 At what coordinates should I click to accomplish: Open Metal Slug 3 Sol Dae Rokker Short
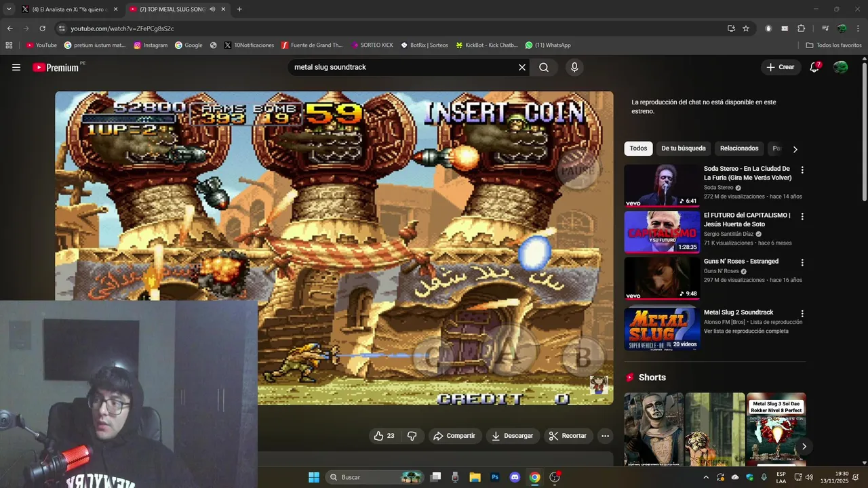tap(776, 429)
